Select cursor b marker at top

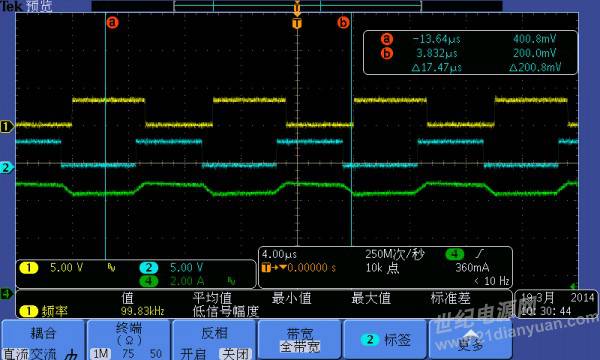[343, 23]
